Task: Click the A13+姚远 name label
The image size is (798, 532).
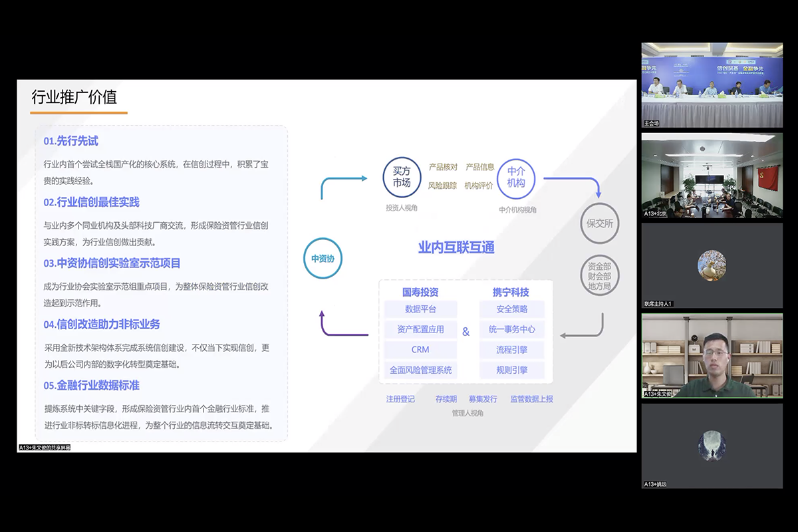Action: point(655,484)
